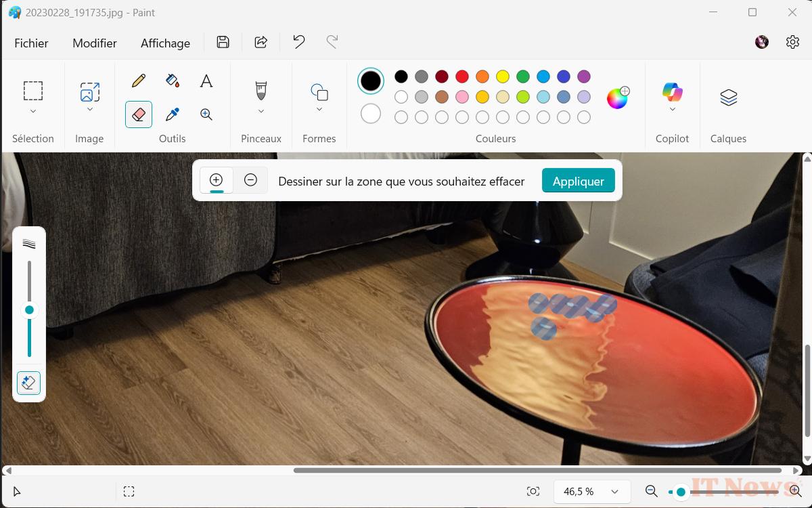Click the vertical scrollbar up arrow
812x508 pixels.
[806, 159]
